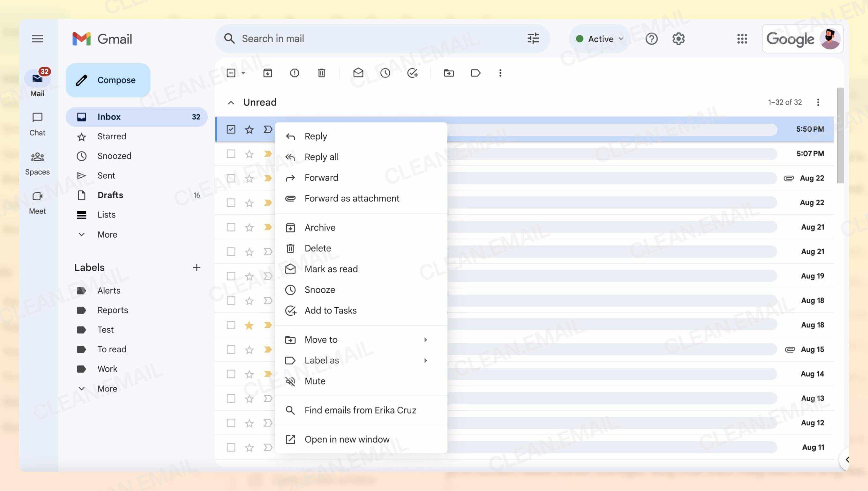Switch to the Chat section

37,123
